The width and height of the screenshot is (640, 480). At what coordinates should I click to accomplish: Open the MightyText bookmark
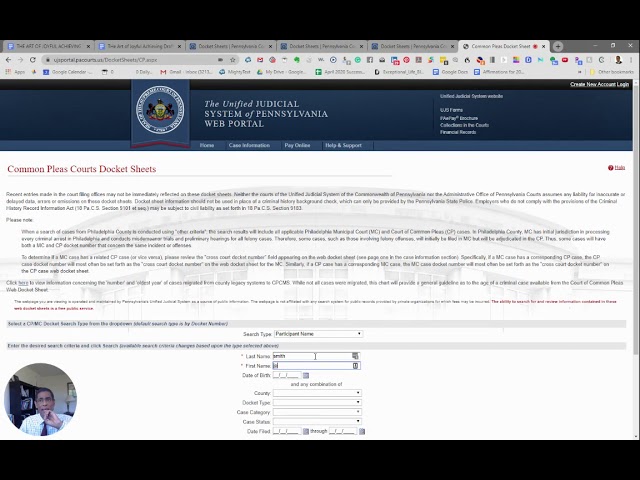(235, 72)
